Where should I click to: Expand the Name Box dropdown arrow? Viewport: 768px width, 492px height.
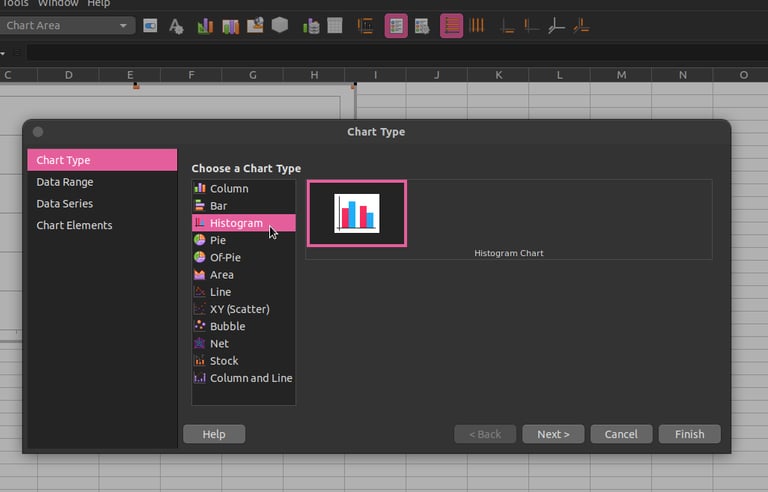pos(3,52)
